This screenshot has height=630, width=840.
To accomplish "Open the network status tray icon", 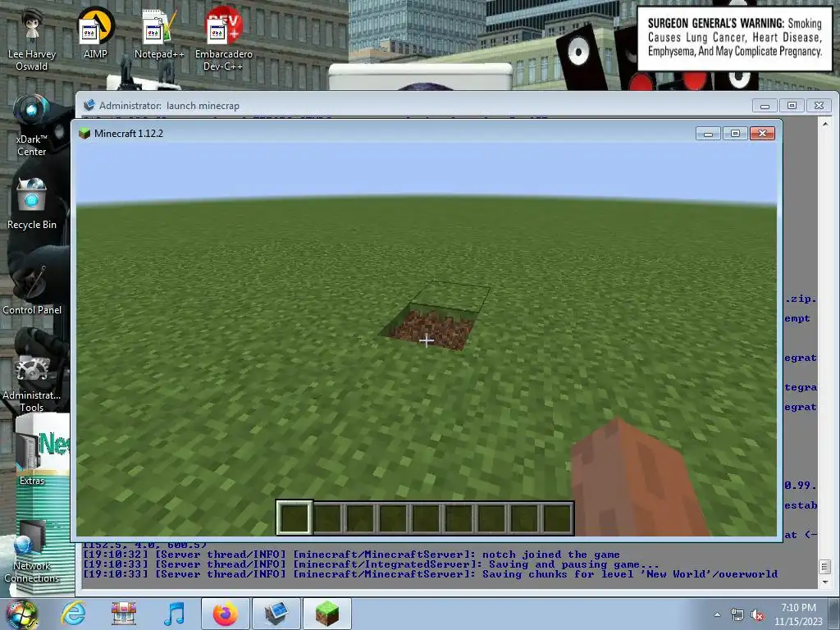I will 737,615.
